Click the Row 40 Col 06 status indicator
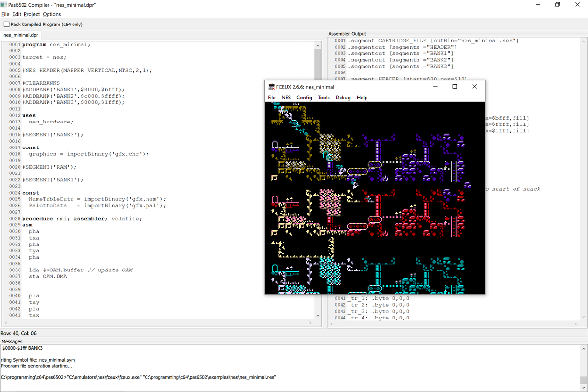Viewport: 588px width, 392px height. tap(20, 333)
